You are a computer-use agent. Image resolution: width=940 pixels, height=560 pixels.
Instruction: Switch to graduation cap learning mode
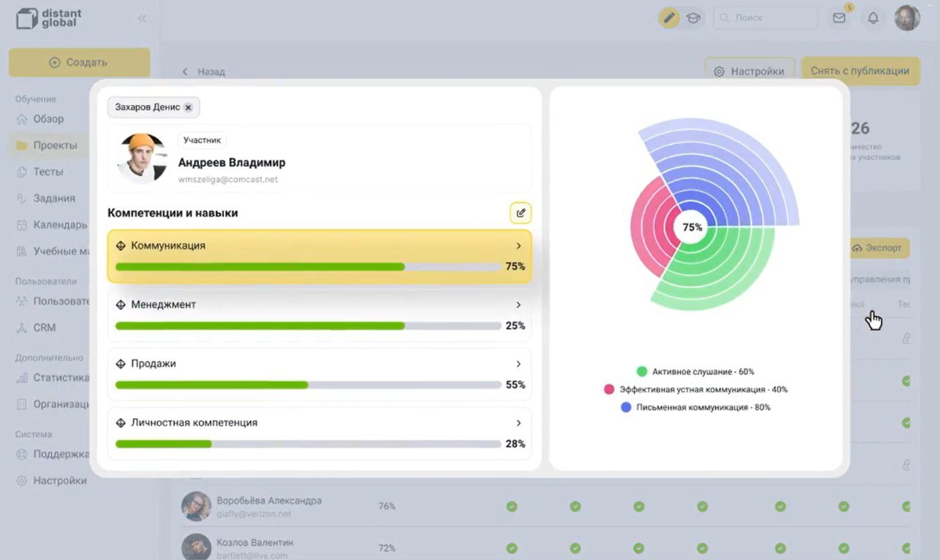pos(692,18)
